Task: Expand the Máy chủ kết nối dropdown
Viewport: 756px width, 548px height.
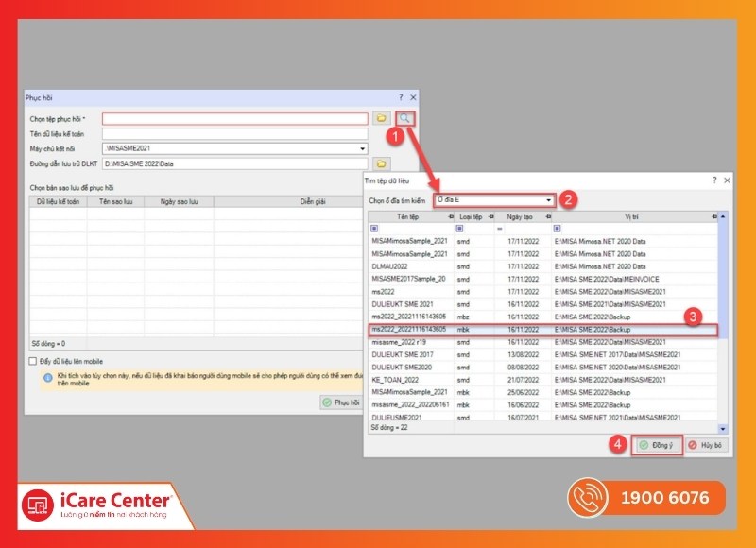Action: pos(363,148)
